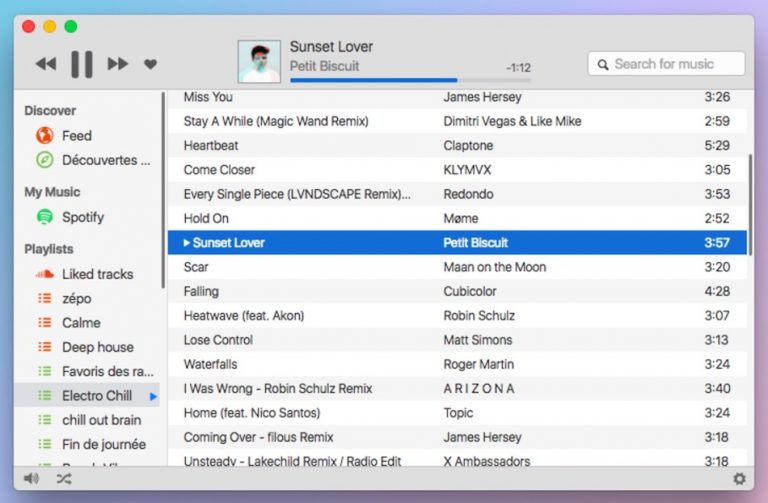This screenshot has height=503, width=768.
Task: Skip back to the previous track
Action: coord(46,64)
